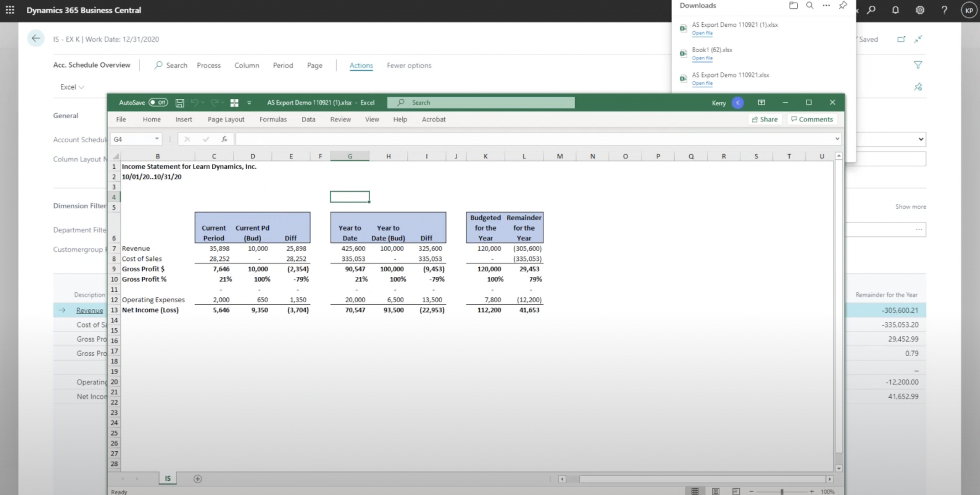Open the Account Schedule Name dropdown arrow

coord(921,139)
